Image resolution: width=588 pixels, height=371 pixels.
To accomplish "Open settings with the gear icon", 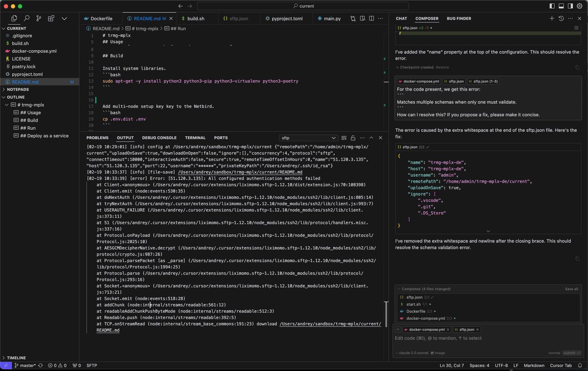I will 580,6.
